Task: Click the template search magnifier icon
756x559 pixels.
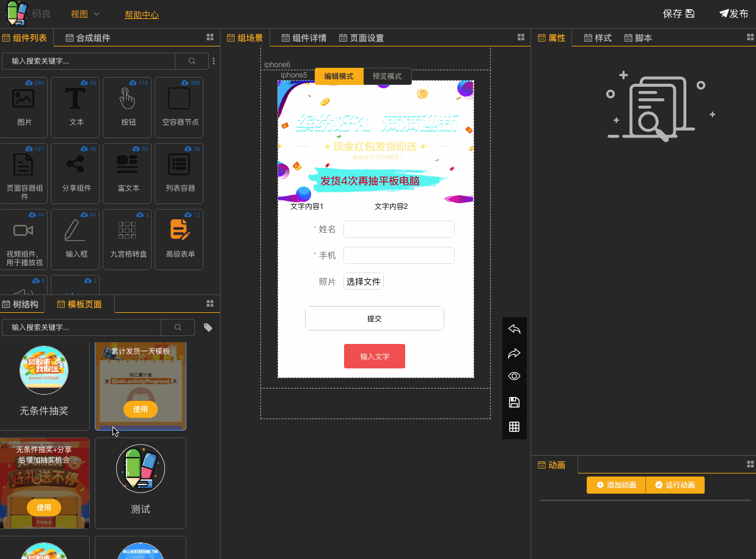Action: coord(178,327)
